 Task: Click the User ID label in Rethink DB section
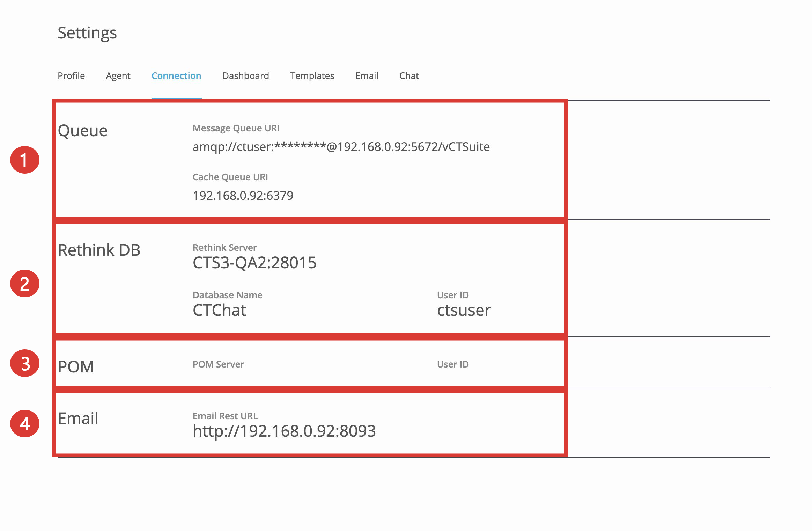tap(453, 295)
